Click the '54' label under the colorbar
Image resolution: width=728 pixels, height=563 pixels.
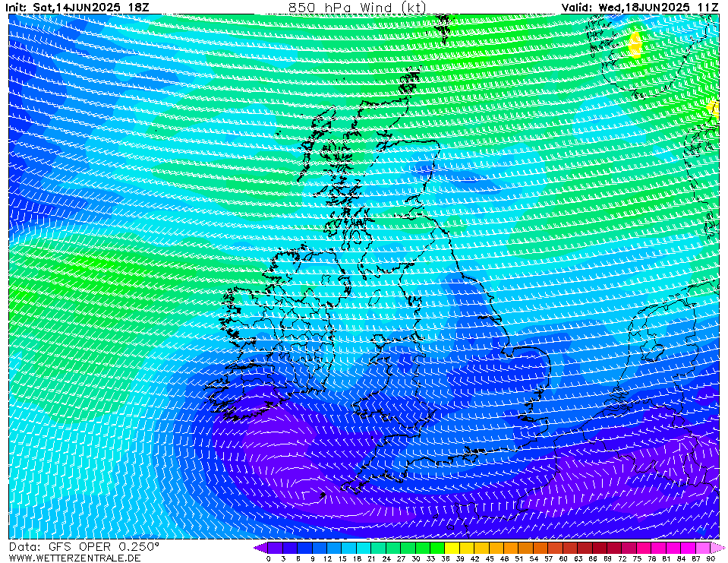(x=534, y=558)
